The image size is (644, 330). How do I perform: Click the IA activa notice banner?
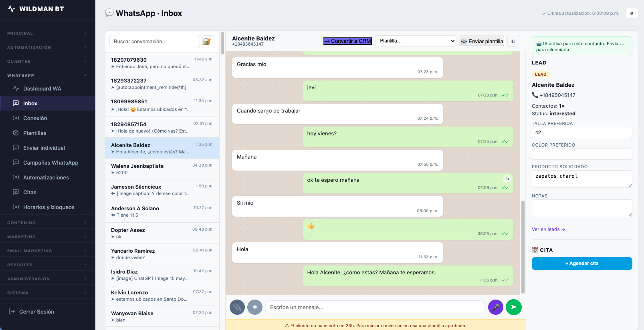click(x=582, y=46)
